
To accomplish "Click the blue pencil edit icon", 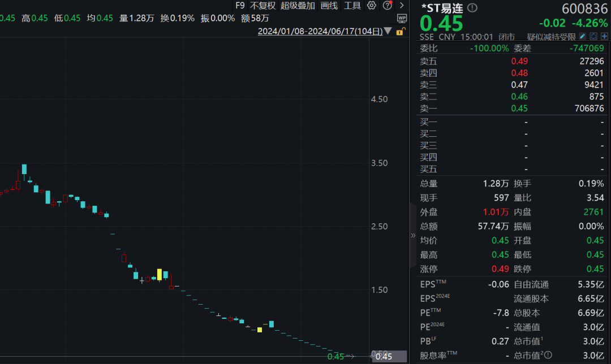I will tap(583, 36).
